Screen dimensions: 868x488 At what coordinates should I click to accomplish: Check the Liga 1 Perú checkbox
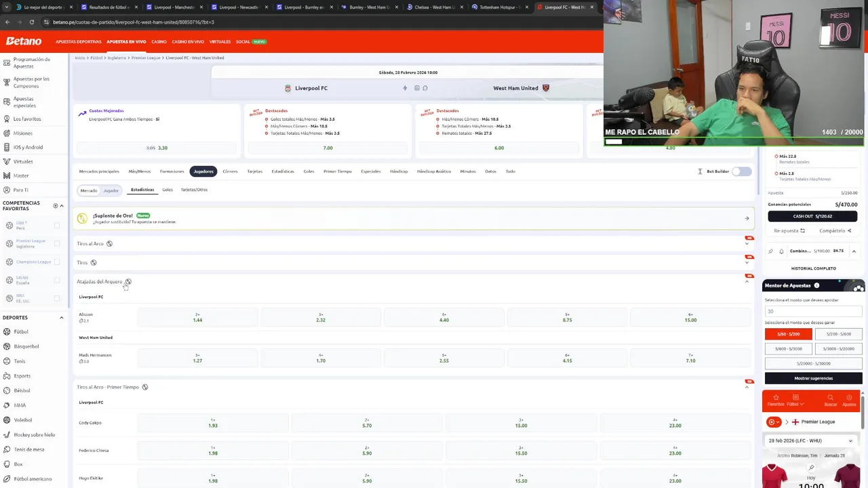pyautogui.click(x=57, y=225)
